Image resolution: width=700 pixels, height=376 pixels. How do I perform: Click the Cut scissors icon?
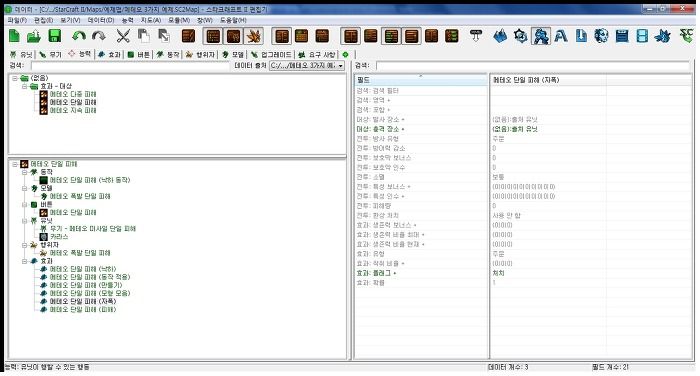(123, 36)
